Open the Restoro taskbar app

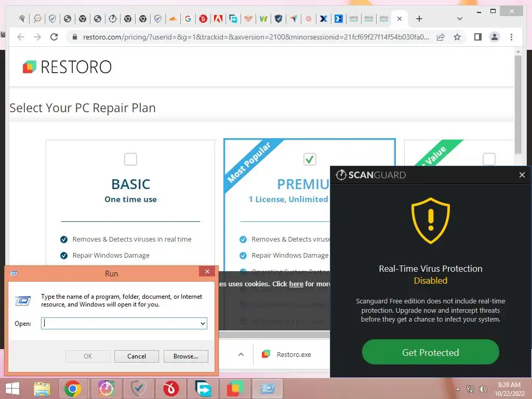[235, 389]
